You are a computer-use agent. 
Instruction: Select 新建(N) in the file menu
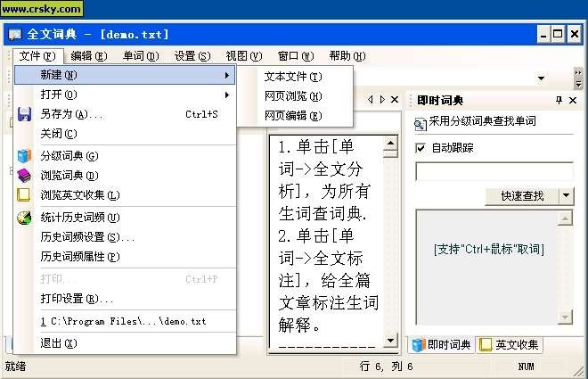[125, 75]
